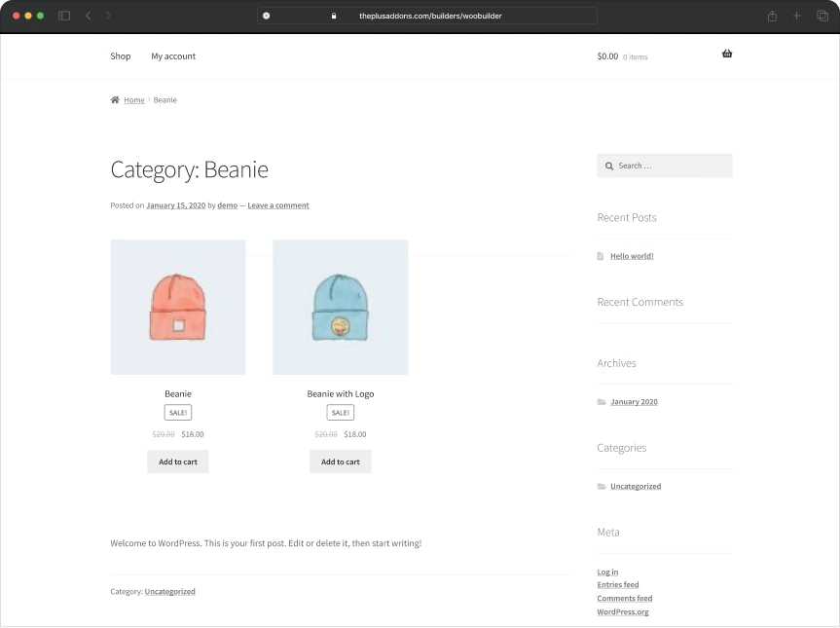This screenshot has width=840, height=628.
Task: Click the Beanie with Logo product image
Action: (x=340, y=306)
